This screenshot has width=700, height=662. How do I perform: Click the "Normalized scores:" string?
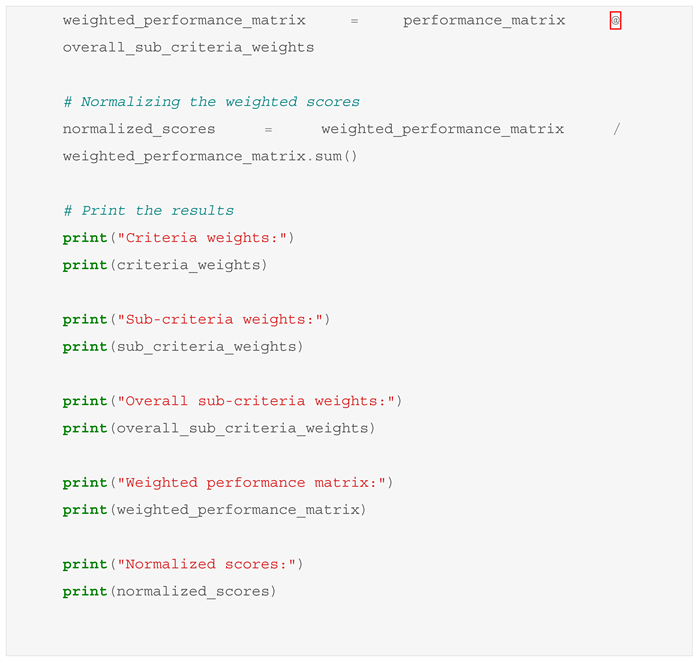pyautogui.click(x=209, y=565)
